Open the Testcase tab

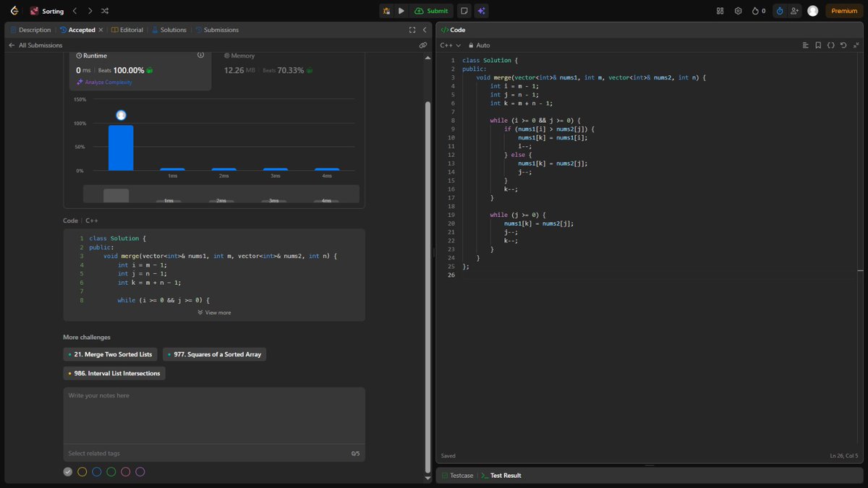pos(457,476)
